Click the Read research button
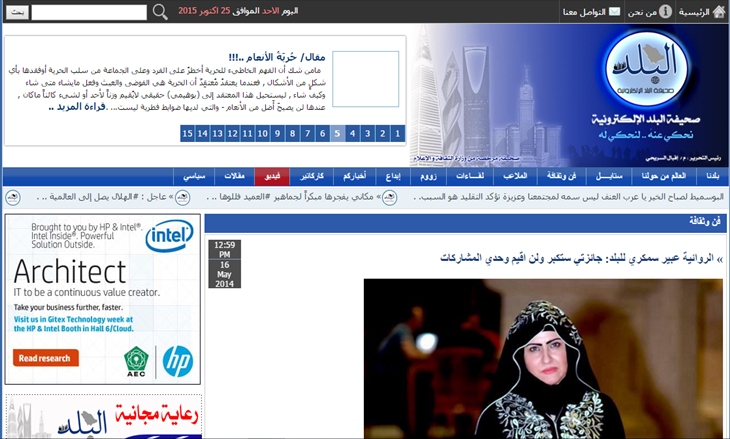This screenshot has height=439, width=730. pyautogui.click(x=47, y=358)
